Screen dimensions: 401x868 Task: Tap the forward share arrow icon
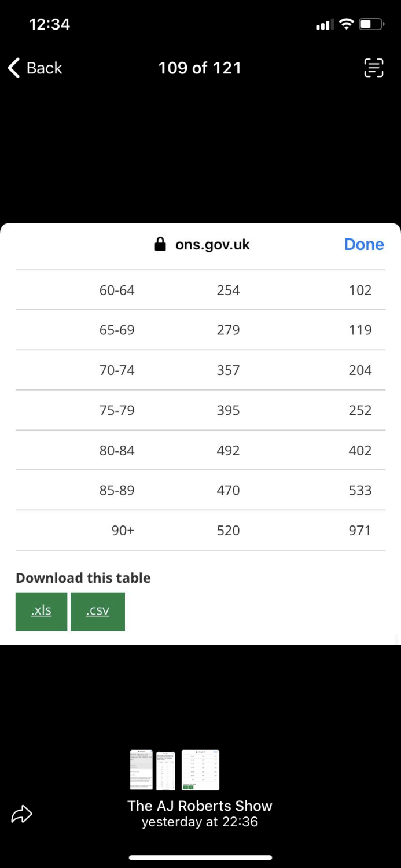point(22,815)
